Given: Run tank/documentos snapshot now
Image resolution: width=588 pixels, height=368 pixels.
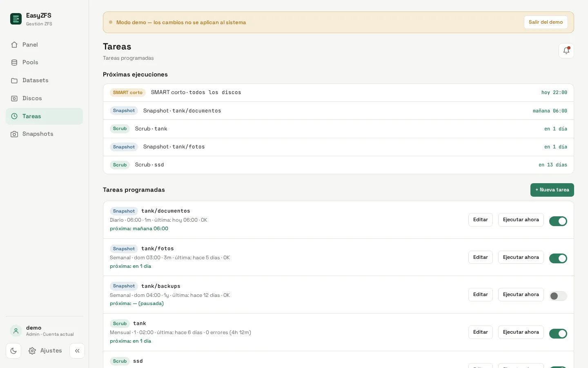Looking at the screenshot, I should point(521,220).
